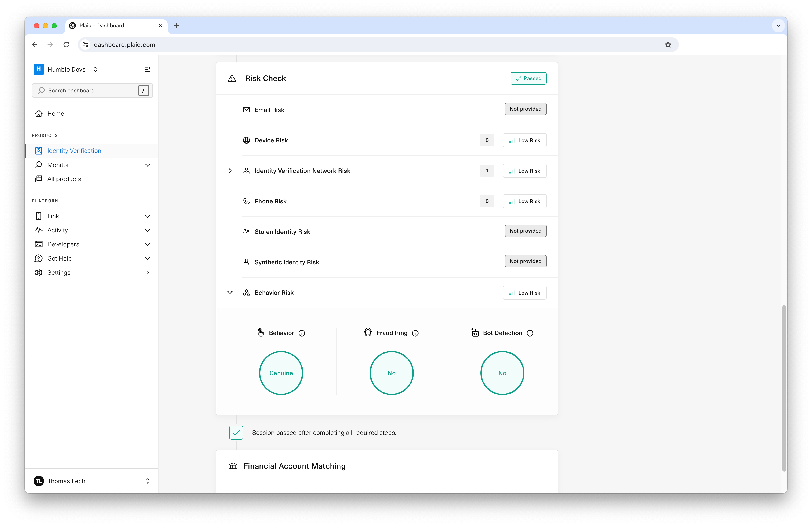The height and width of the screenshot is (526, 812).
Task: Open the info tooltip next to Fraud Ring
Action: click(415, 333)
